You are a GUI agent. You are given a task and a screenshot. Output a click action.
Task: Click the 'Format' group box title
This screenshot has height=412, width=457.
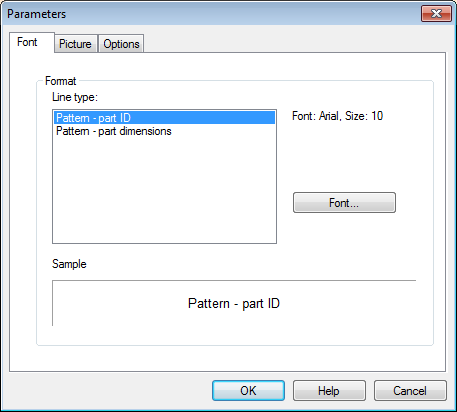[x=61, y=81]
